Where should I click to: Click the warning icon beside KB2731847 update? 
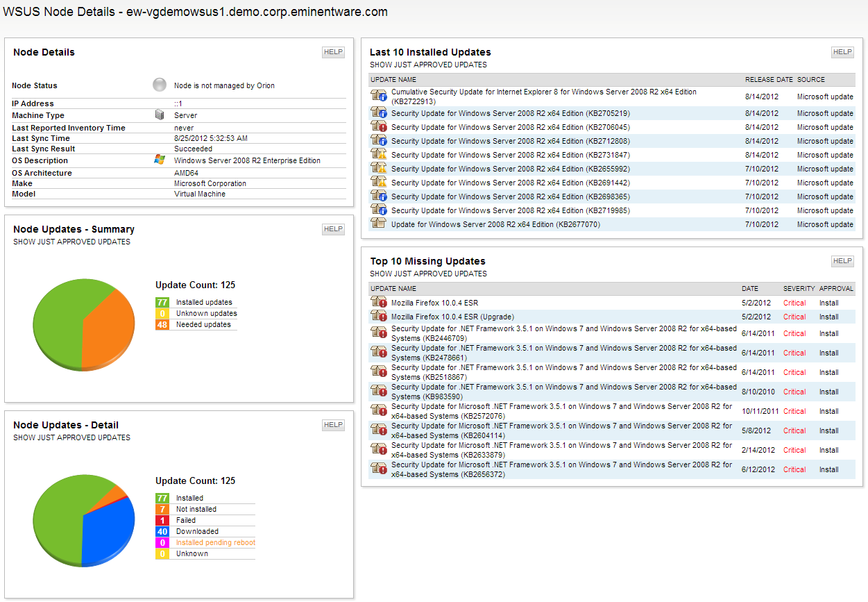coord(378,155)
